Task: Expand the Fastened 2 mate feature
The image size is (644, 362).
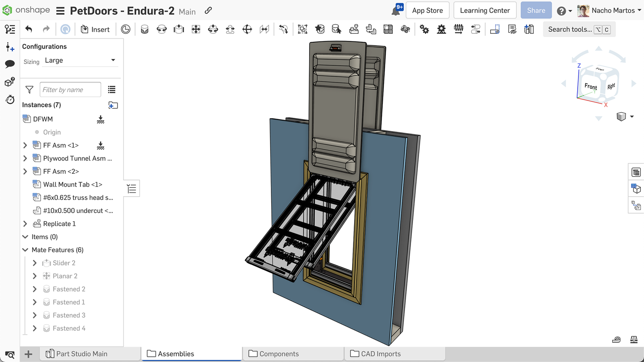Action: tap(35, 289)
